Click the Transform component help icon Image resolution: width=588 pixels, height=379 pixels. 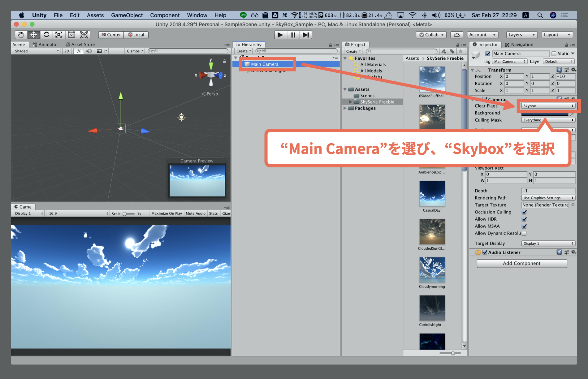coord(559,70)
